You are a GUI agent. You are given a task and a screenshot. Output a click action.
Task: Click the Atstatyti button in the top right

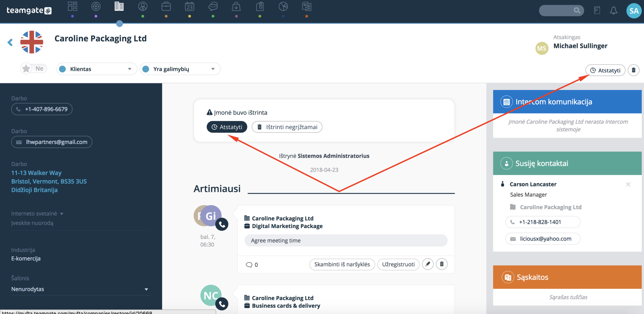pos(605,70)
